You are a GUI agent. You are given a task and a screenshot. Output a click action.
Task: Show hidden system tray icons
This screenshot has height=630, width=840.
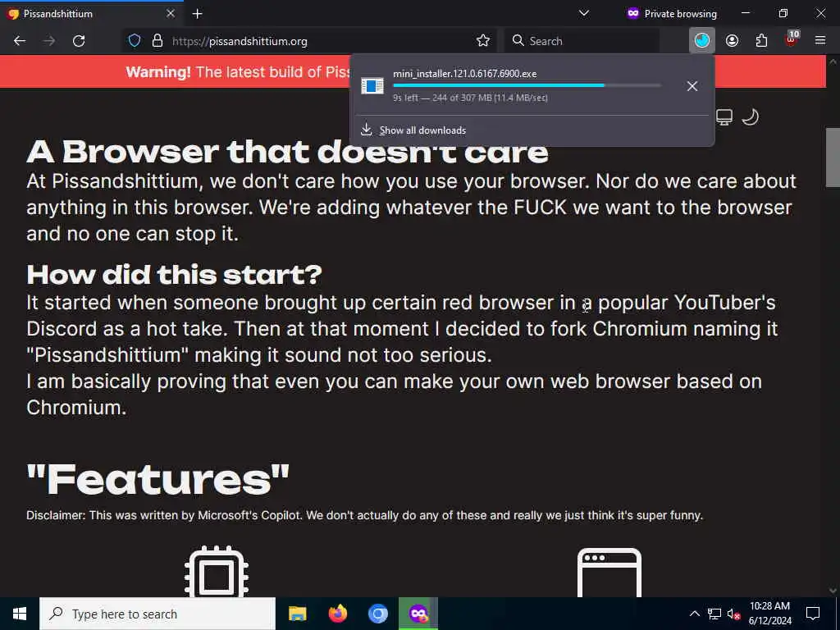[x=694, y=614]
